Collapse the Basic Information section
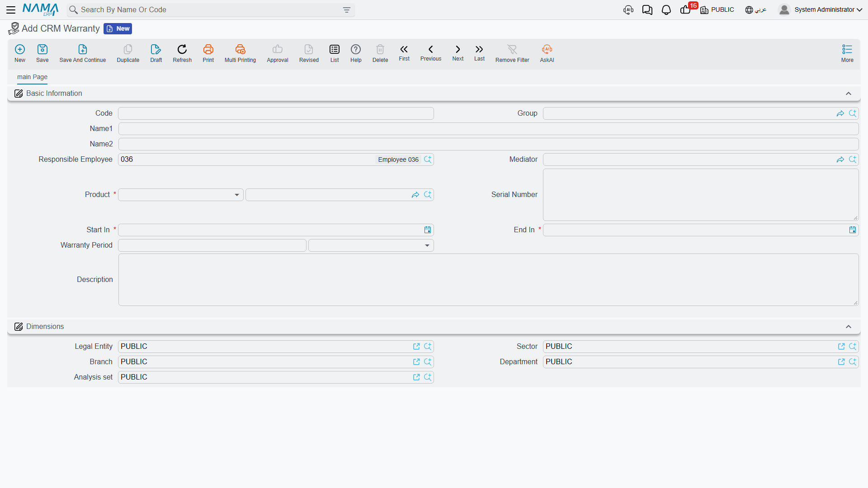This screenshot has width=868, height=488. click(849, 94)
